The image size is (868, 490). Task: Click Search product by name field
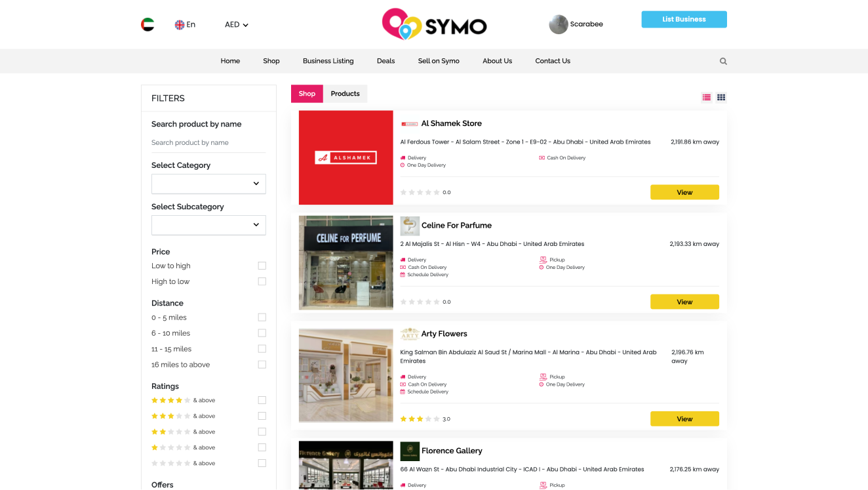tap(208, 142)
